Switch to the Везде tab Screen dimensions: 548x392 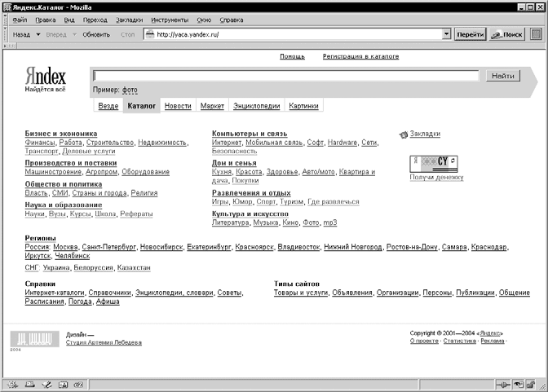coord(108,106)
